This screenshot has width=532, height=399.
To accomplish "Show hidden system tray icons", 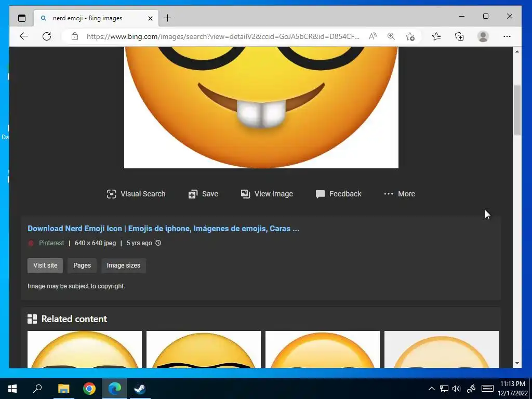I will coord(432,389).
